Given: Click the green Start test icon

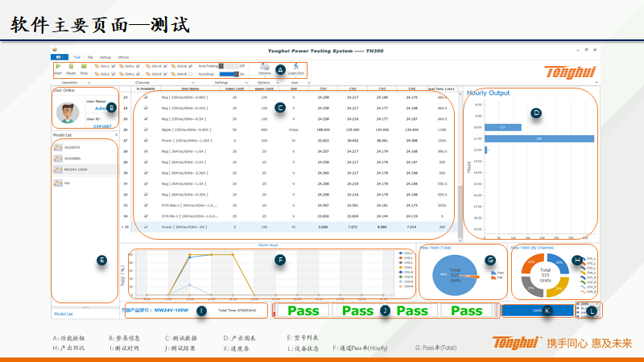Looking at the screenshot, I should coord(58,66).
